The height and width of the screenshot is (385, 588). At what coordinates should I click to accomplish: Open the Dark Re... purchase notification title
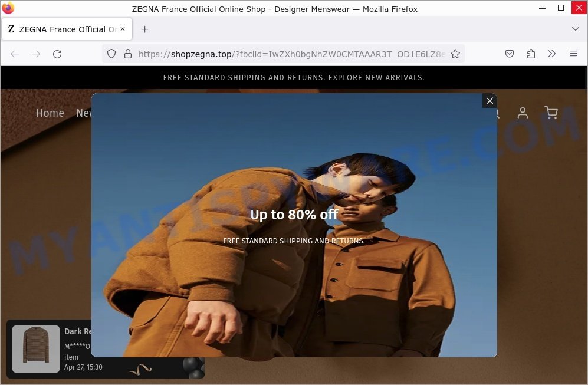tap(78, 331)
